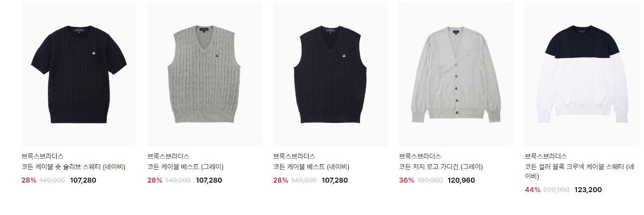Click the 123,200 price of the crewneck sweater
The width and height of the screenshot is (644, 215).
[588, 190]
